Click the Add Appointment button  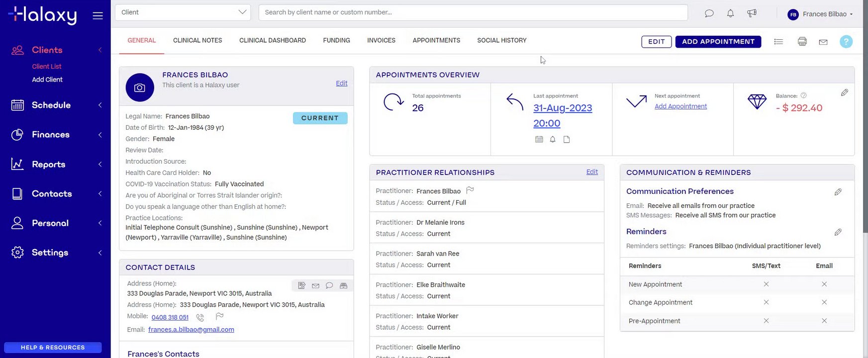718,42
